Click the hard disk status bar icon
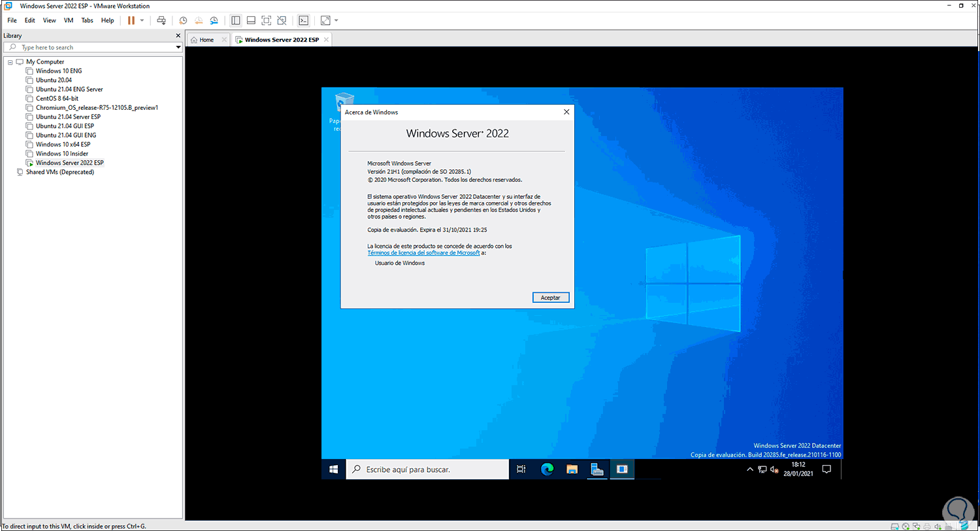Viewport: 980px width, 531px height. tap(894, 526)
